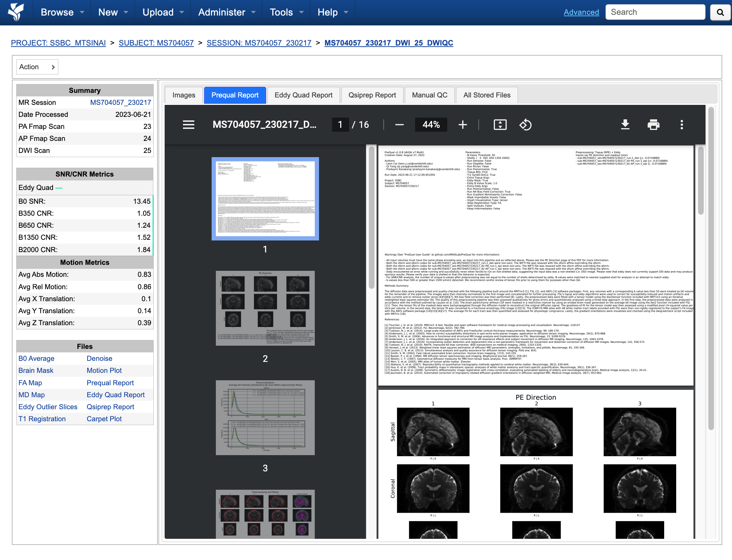Open the Manual QC tab
732x560 pixels.
pyautogui.click(x=430, y=95)
